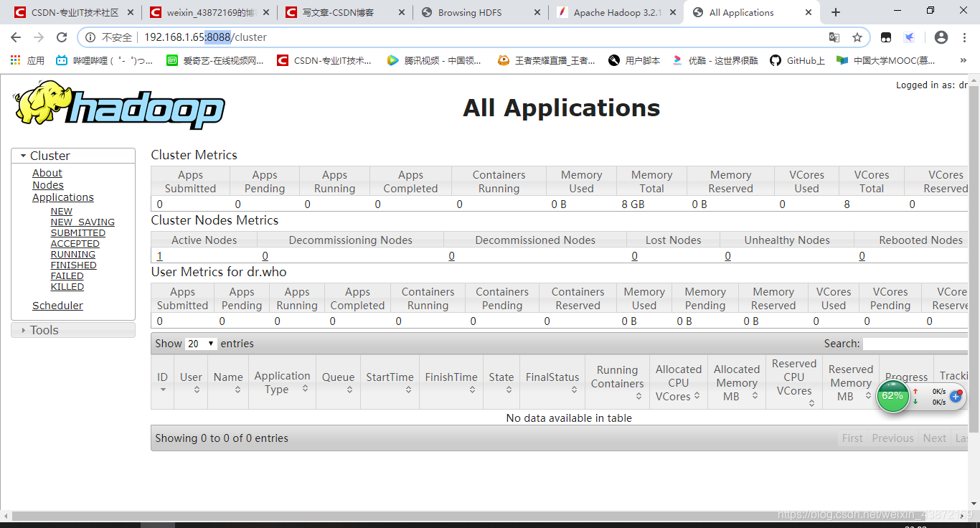
Task: Open the Show entries count dropdown
Action: pyautogui.click(x=201, y=344)
